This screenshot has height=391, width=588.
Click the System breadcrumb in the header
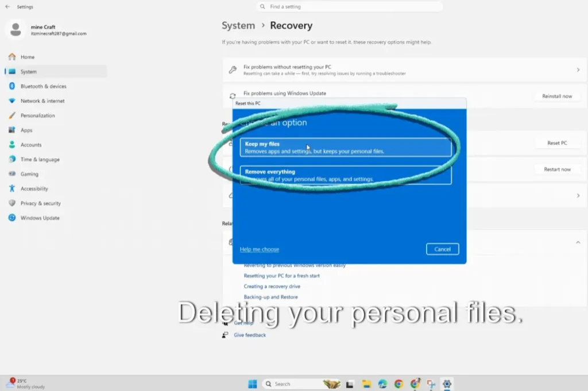238,25
